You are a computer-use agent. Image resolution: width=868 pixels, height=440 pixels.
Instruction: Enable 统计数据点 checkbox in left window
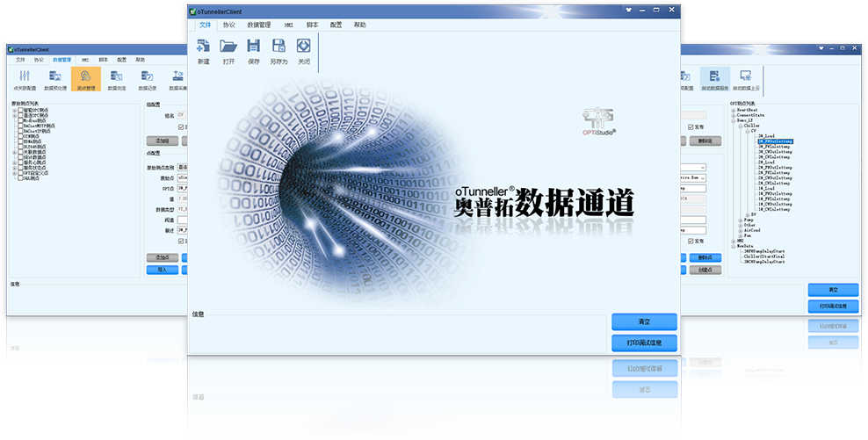(x=20, y=157)
